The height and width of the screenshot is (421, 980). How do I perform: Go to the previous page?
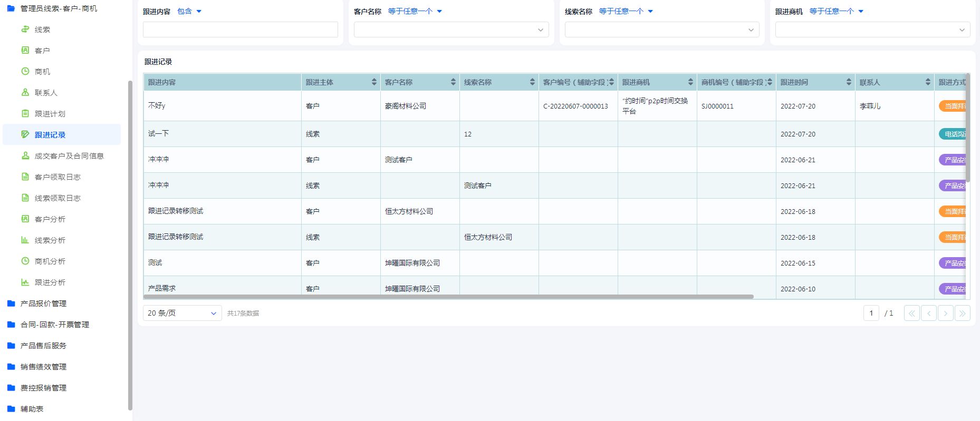928,313
